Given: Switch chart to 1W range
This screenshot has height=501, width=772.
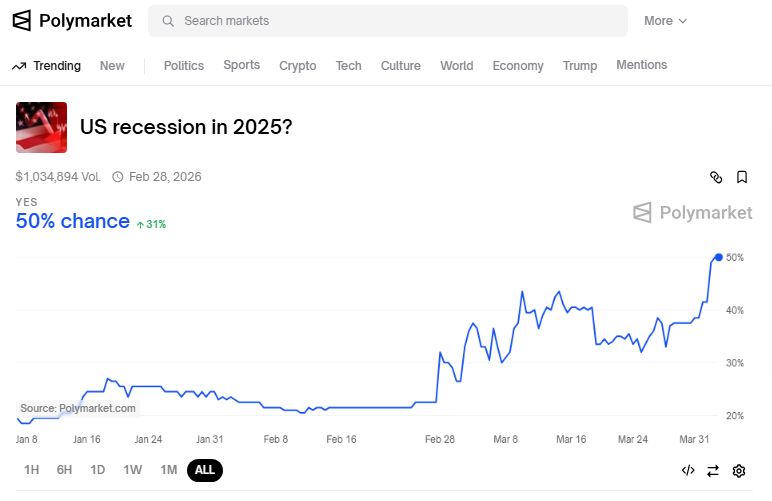Looking at the screenshot, I should click(x=132, y=470).
